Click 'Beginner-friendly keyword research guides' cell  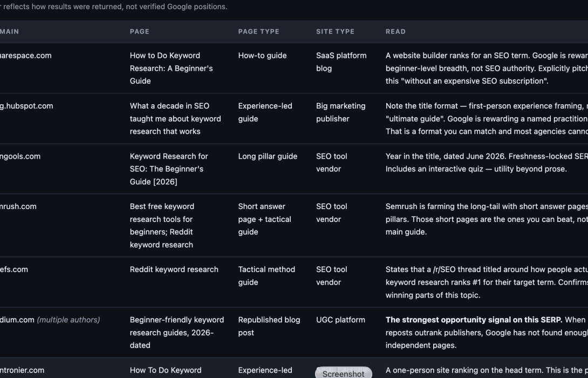coord(177,333)
